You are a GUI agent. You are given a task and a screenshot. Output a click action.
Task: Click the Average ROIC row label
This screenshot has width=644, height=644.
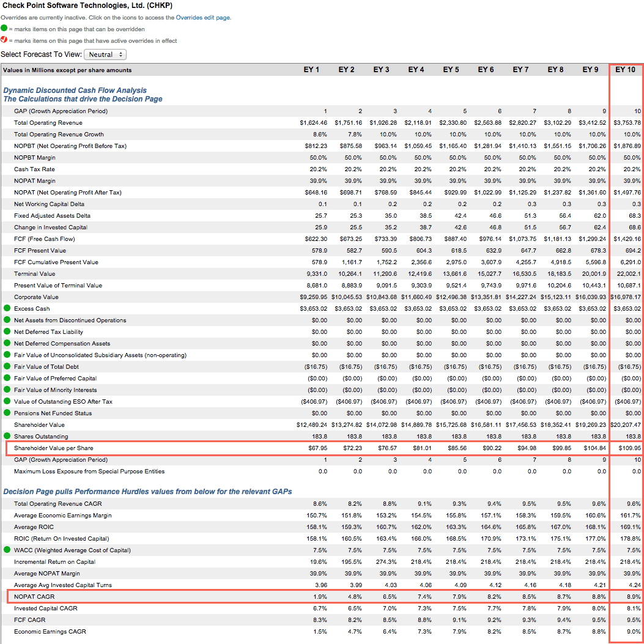point(34,527)
